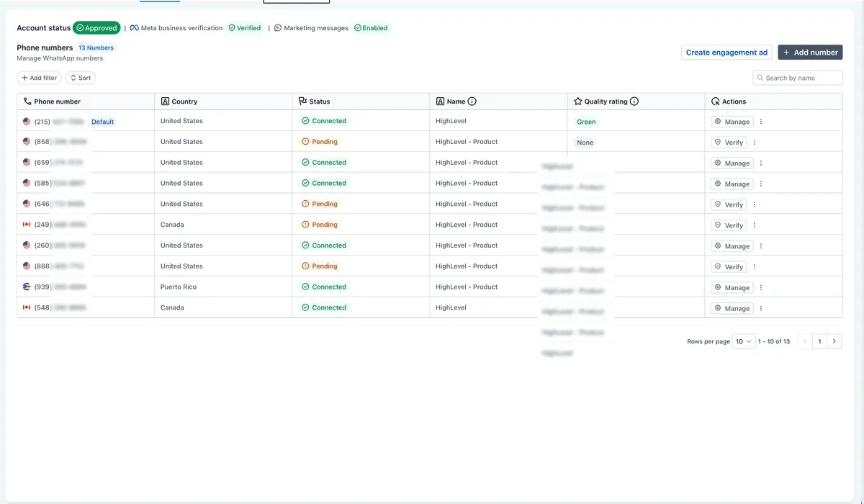
Task: Click phone icon in Phone number header
Action: tap(27, 102)
